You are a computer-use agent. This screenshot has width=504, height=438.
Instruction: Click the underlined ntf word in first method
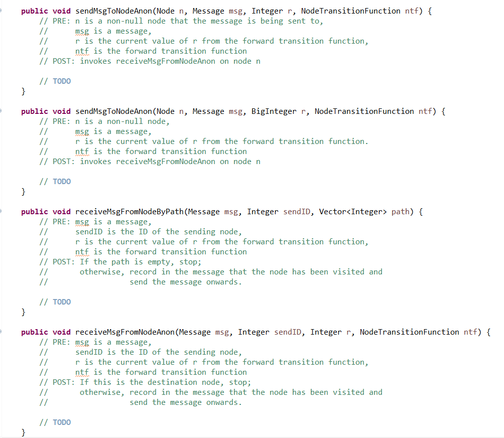tap(82, 51)
